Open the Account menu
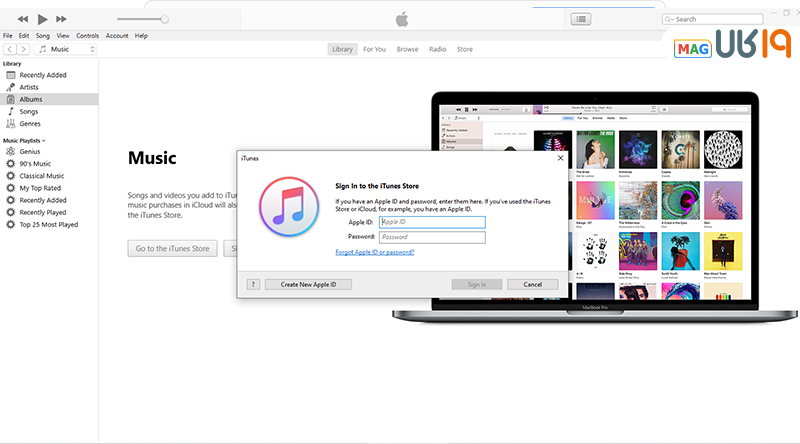Image resolution: width=800 pixels, height=444 pixels. click(117, 35)
